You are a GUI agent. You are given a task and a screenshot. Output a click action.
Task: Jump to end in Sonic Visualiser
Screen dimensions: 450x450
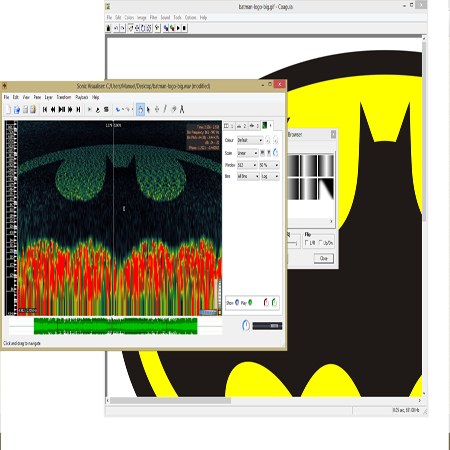(78, 109)
